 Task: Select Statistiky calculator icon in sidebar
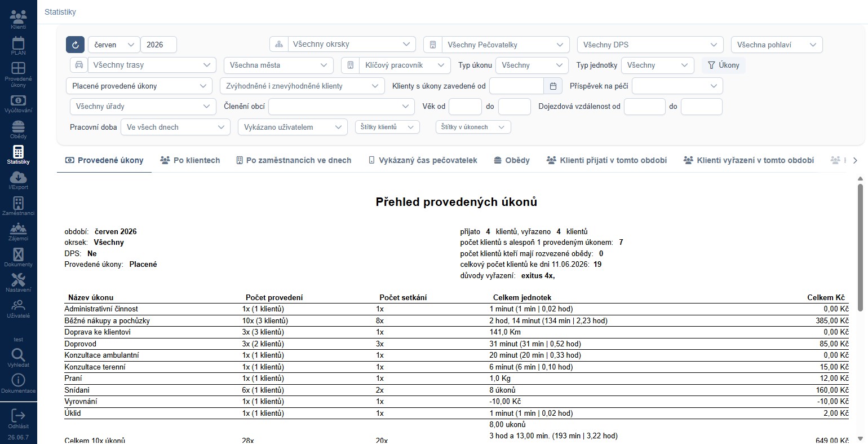[x=18, y=155]
